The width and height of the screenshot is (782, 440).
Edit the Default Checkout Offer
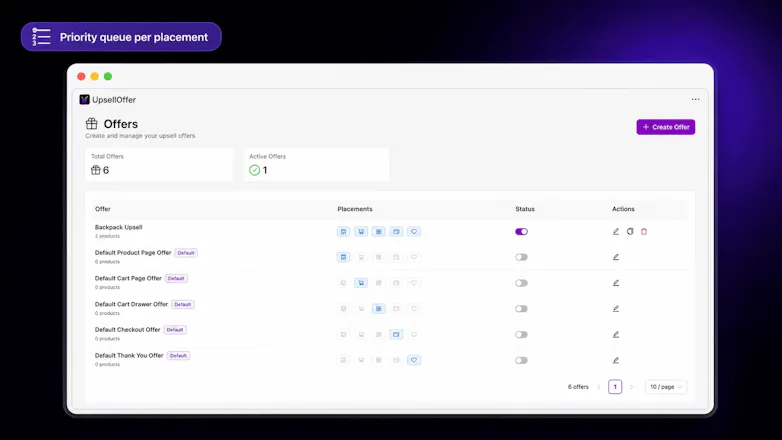tap(616, 334)
